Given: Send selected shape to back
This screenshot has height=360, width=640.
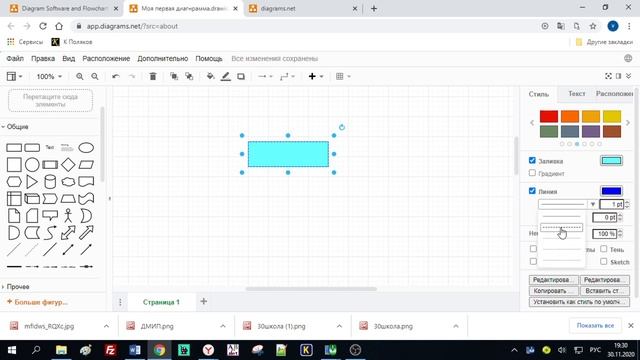Looking at the screenshot, I should click(189, 76).
